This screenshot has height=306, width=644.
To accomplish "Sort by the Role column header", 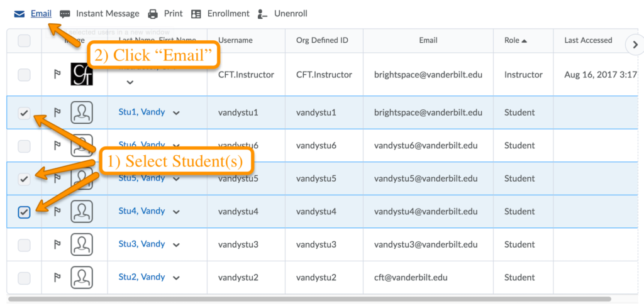I will tap(516, 40).
